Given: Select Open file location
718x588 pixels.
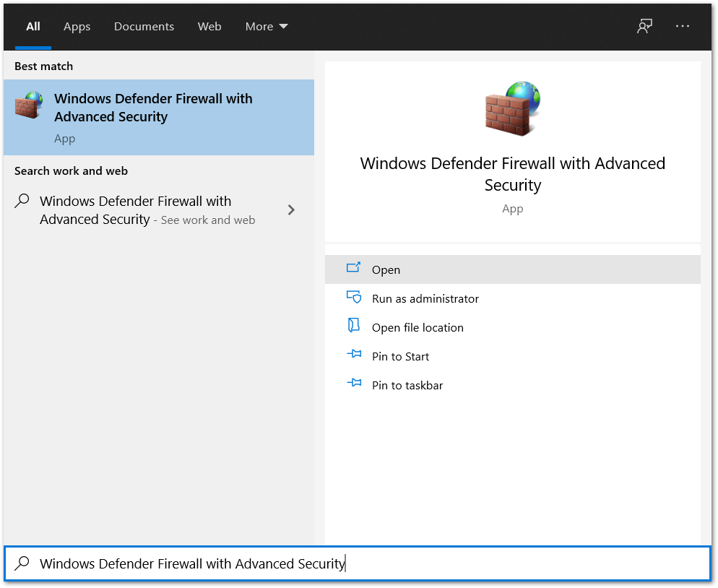Looking at the screenshot, I should pos(513,327).
